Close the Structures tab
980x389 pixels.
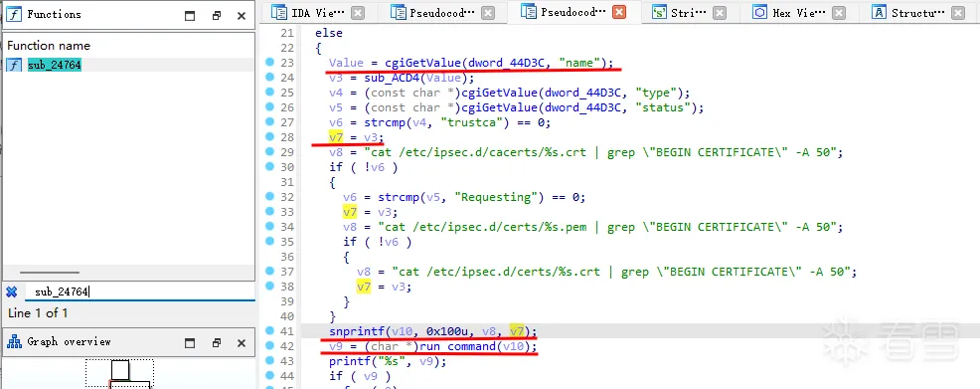point(957,13)
